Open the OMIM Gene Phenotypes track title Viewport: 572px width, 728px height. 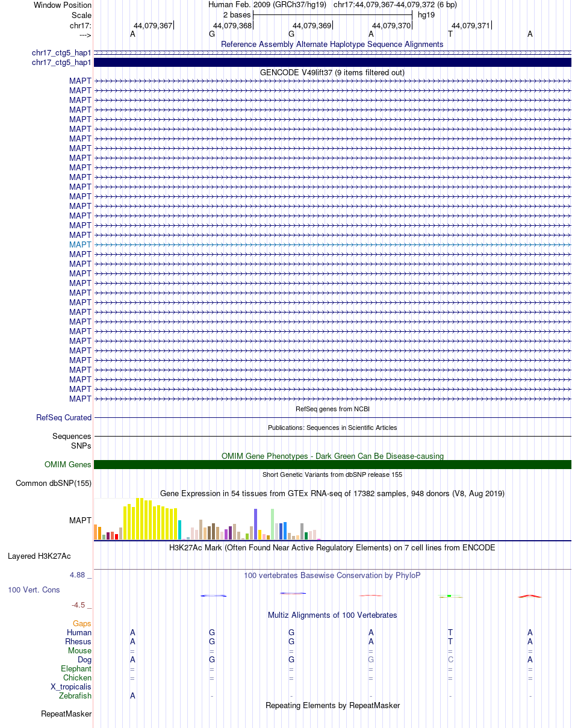tap(332, 456)
